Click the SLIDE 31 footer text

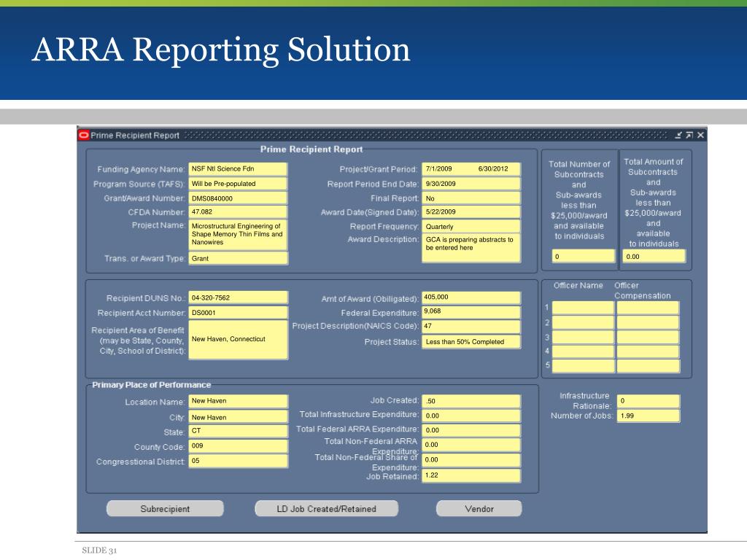point(99,550)
